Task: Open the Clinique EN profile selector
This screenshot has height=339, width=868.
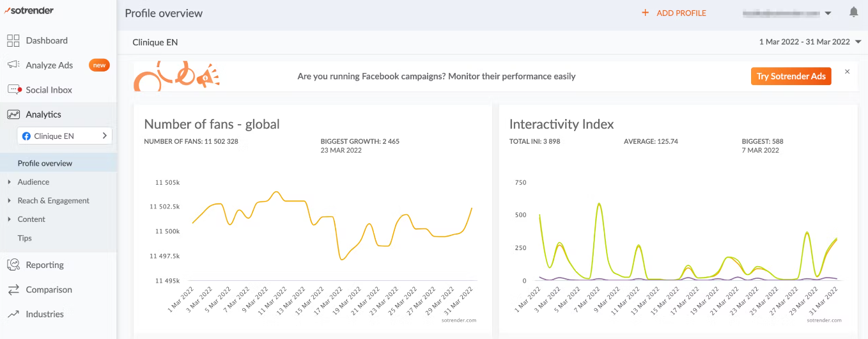Action: pyautogui.click(x=65, y=136)
